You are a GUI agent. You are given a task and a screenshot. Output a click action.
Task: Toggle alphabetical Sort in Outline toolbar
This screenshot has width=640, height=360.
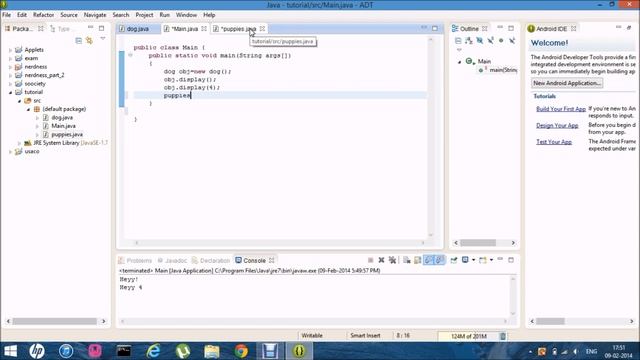click(x=469, y=40)
